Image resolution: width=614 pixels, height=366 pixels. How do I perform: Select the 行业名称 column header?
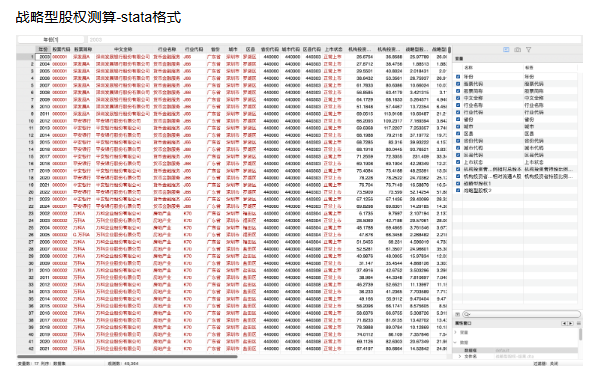tap(167, 49)
